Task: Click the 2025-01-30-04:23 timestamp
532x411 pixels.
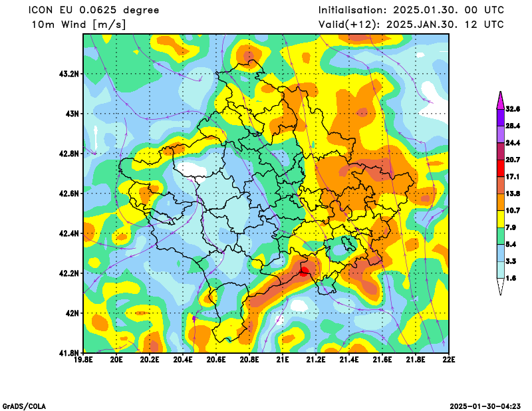Action: click(x=485, y=406)
